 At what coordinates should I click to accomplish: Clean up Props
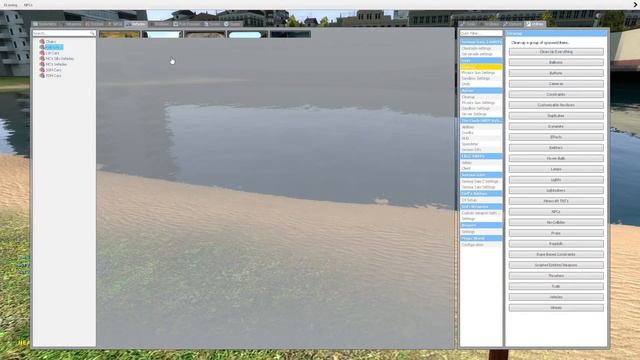coord(556,233)
